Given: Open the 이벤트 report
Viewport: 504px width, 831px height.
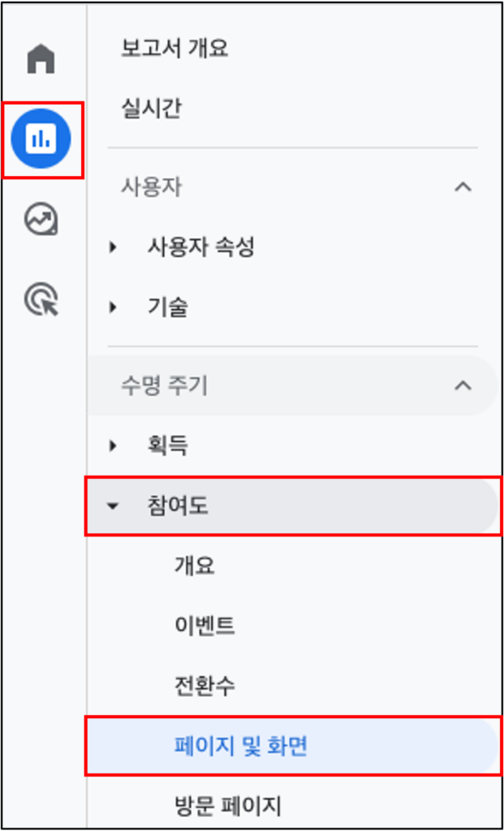Looking at the screenshot, I should coord(205,626).
